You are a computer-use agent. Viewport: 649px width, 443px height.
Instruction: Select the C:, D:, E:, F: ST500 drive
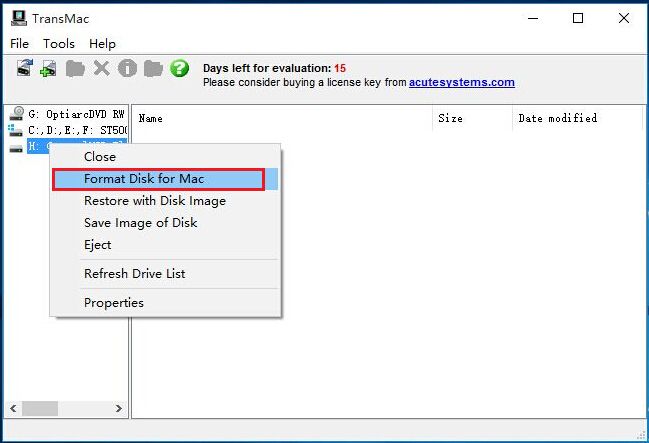coord(68,130)
